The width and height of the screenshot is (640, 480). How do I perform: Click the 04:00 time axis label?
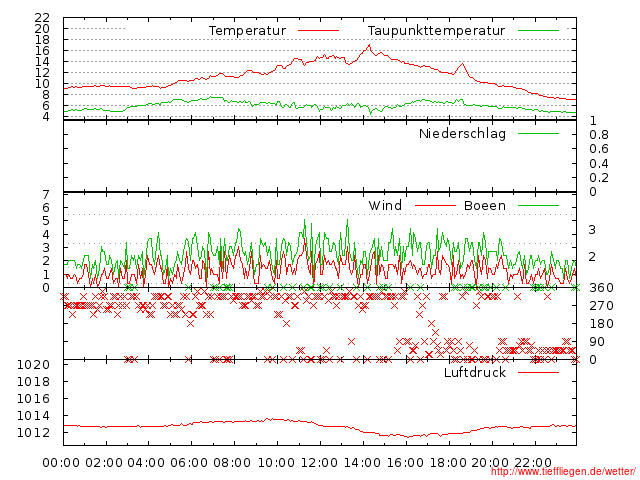coord(146,463)
